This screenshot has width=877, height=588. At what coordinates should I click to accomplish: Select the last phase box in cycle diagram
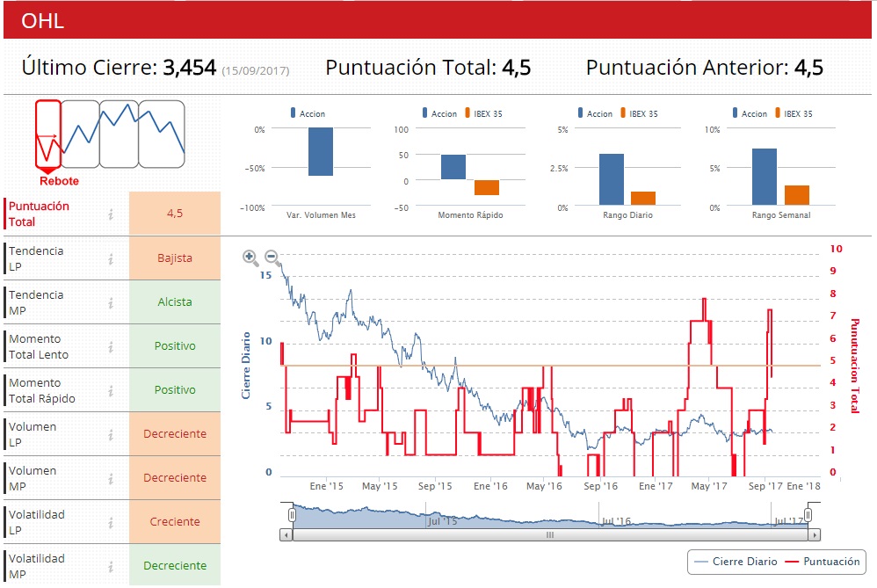[162, 134]
